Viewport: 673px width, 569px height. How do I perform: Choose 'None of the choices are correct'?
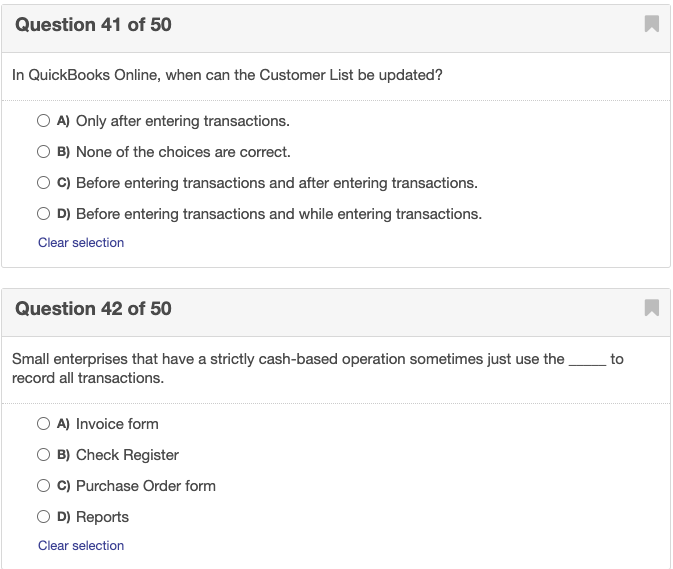(x=43, y=151)
